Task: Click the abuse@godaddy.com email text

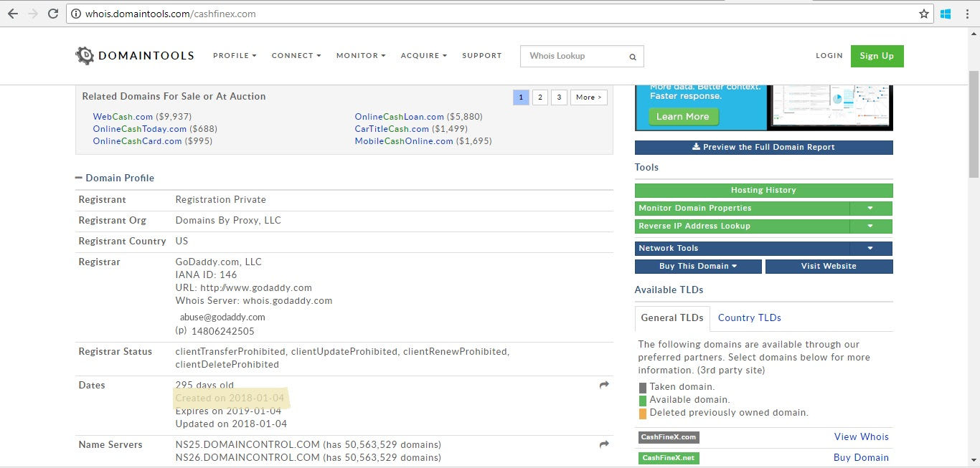Action: 222,317
